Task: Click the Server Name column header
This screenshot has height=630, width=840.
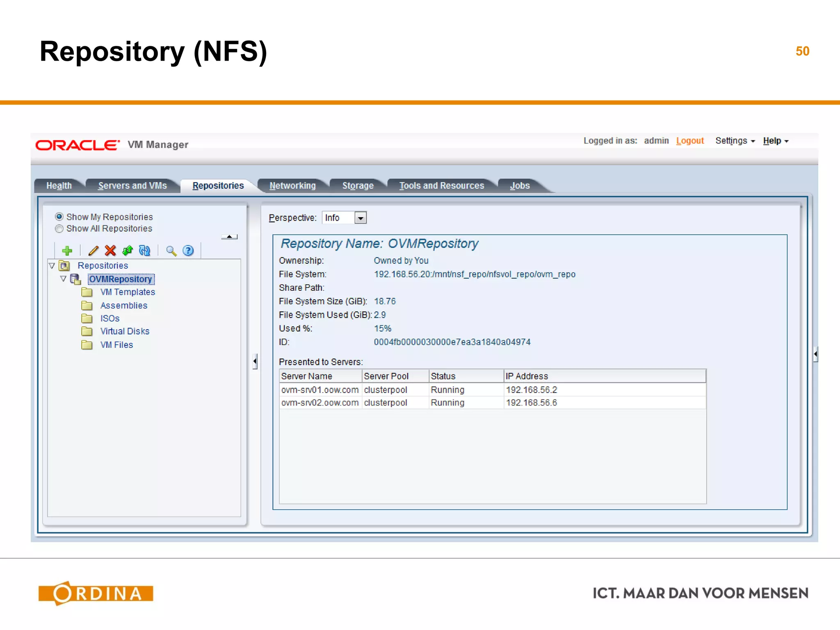Action: tap(321, 376)
